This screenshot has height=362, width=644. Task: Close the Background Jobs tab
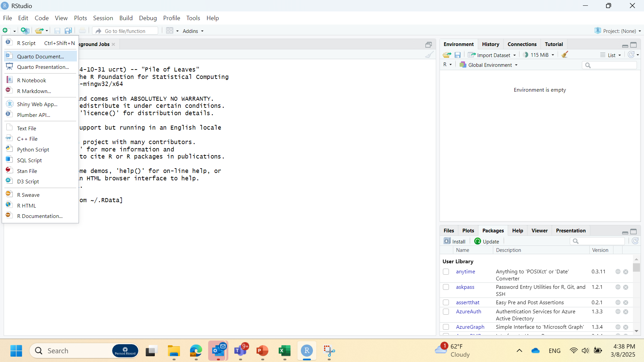point(113,44)
